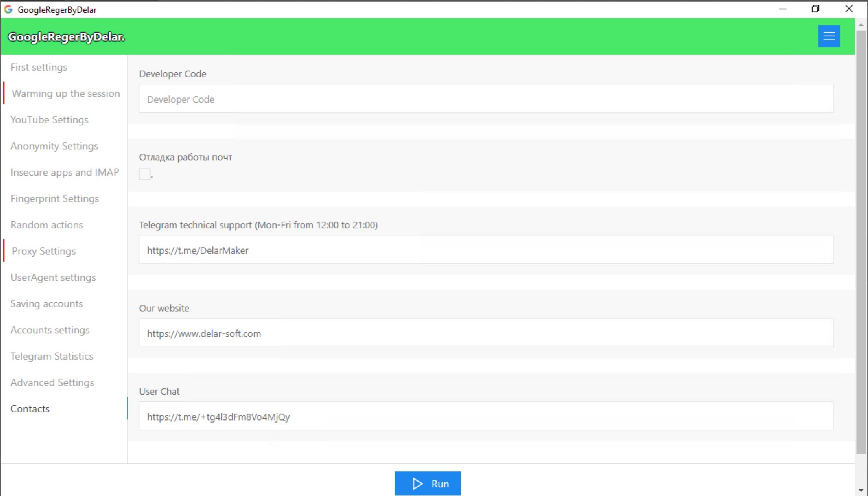Click the vertical scrollbar down arrow
Viewport: 868px width, 496px height.
(861, 490)
